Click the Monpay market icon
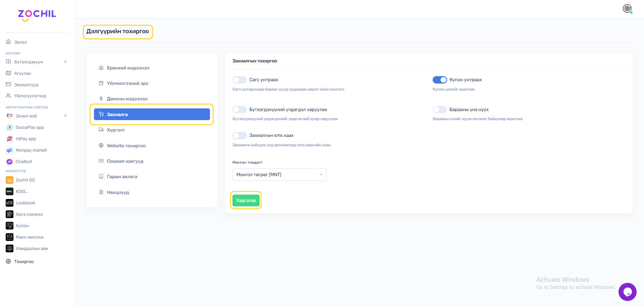This screenshot has height=306, width=644. [x=9, y=150]
